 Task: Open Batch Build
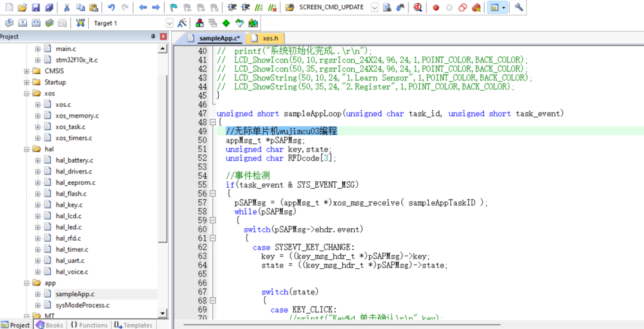pos(49,23)
